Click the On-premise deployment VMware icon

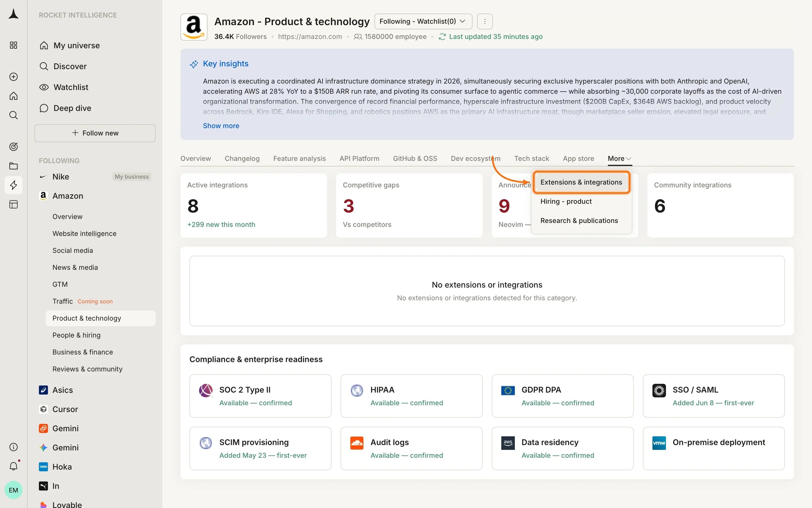coord(659,443)
